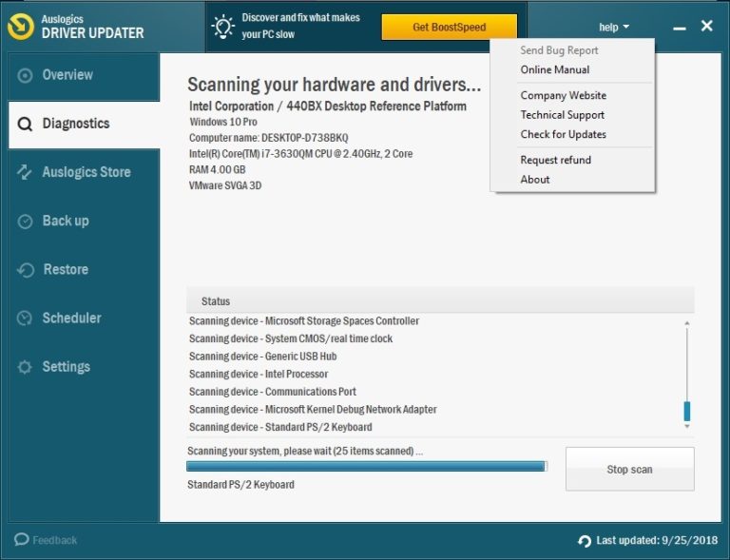Image resolution: width=730 pixels, height=560 pixels.
Task: Click the Back up checkmark icon
Action: click(x=25, y=222)
